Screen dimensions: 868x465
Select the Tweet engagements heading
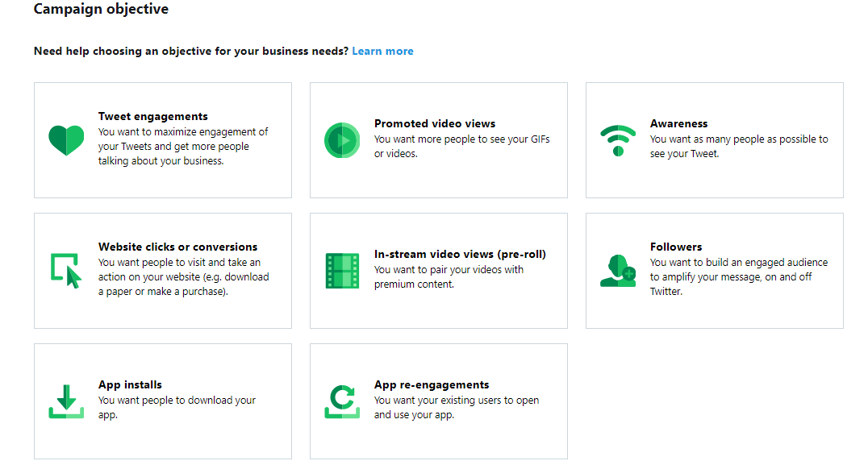152,116
